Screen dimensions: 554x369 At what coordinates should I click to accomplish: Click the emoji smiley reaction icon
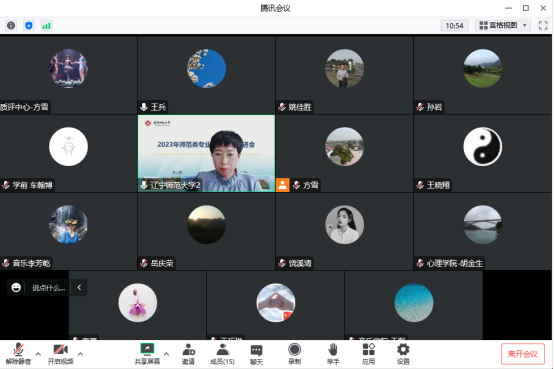click(16, 288)
